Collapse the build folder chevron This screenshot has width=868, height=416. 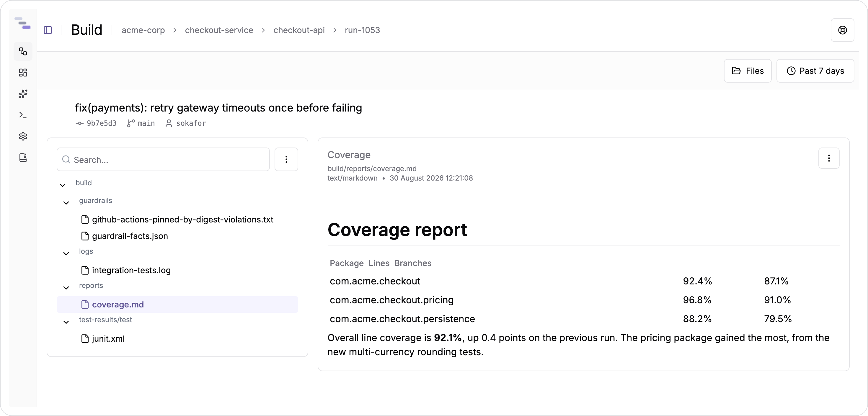coord(63,185)
